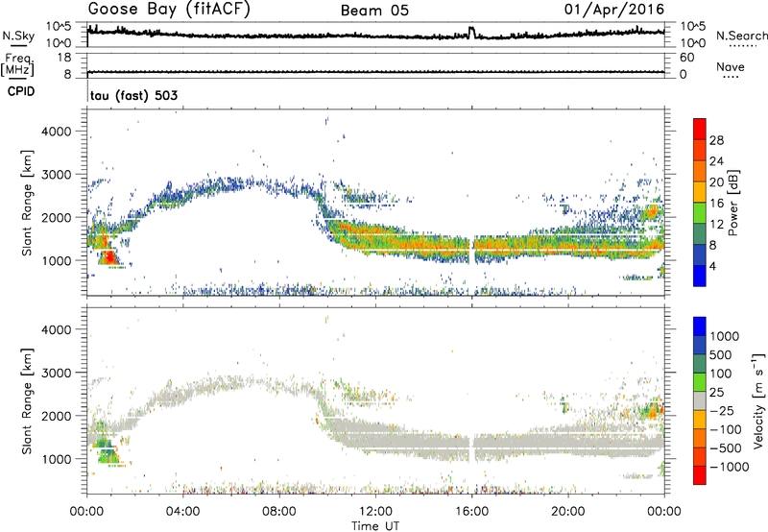Click the '04:00' time axis label
This screenshot has height=532, width=768.
tap(183, 512)
